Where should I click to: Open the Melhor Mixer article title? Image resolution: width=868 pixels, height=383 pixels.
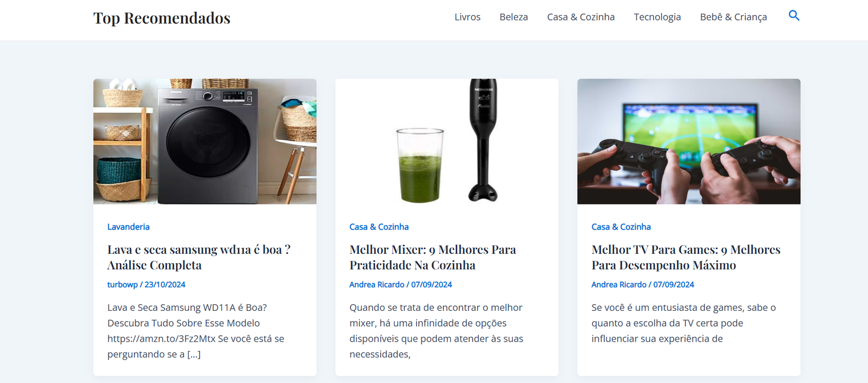point(432,257)
